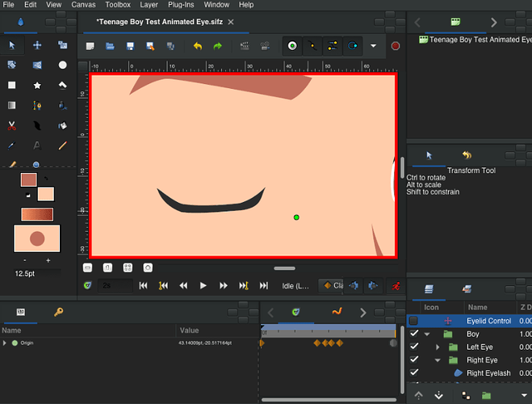This screenshot has height=404, width=532.
Task: Select the Transform tool in the toolbox
Action: tap(12, 45)
